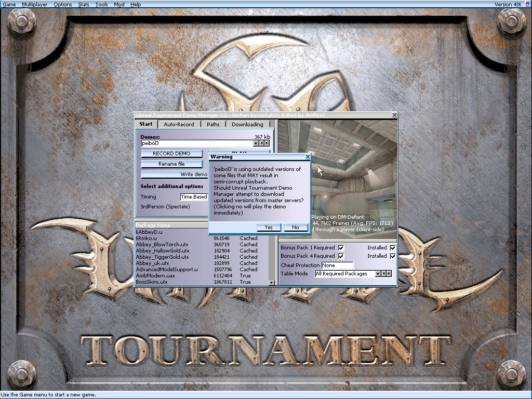
Task: Click the Version 436 label
Action: pos(508,4)
